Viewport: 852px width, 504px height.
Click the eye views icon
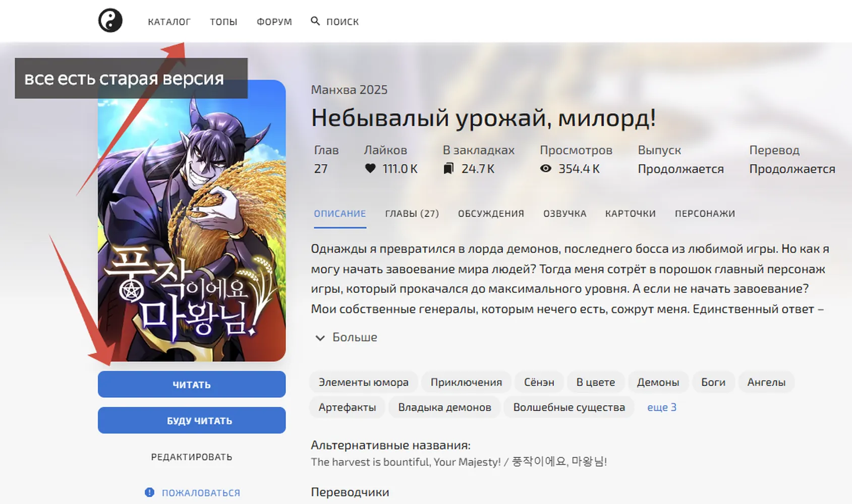click(546, 168)
